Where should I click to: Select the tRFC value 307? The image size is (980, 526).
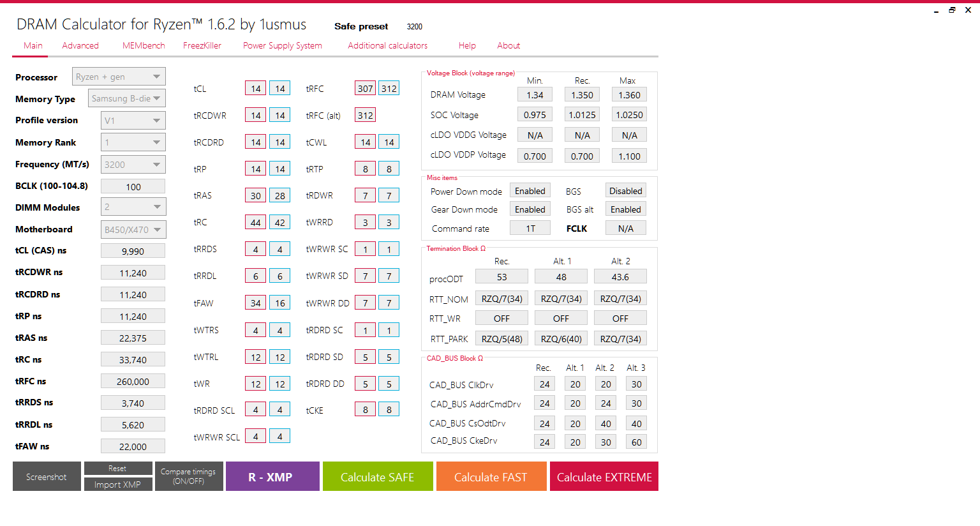tap(366, 88)
